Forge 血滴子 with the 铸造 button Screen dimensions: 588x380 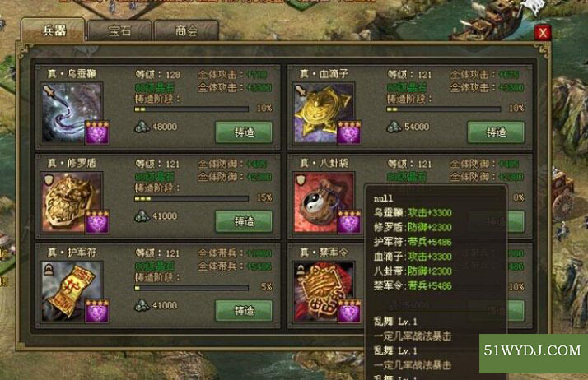[496, 132]
